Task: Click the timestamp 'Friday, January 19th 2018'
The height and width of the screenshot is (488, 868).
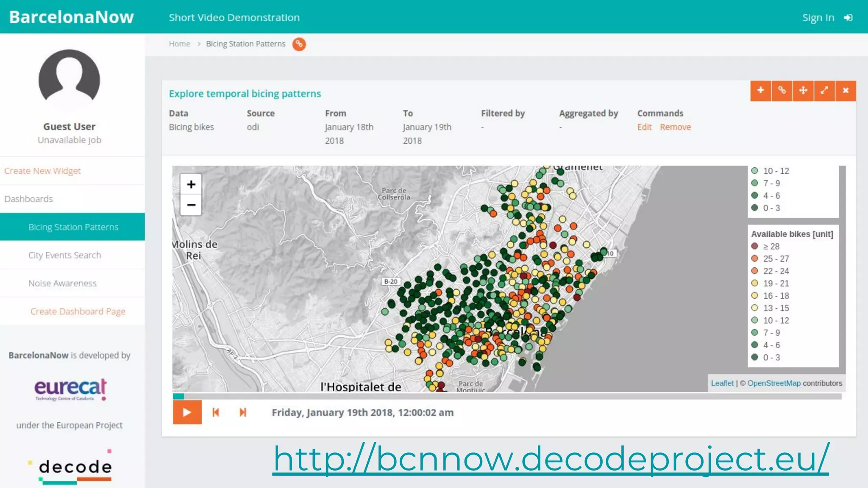Action: pos(362,413)
